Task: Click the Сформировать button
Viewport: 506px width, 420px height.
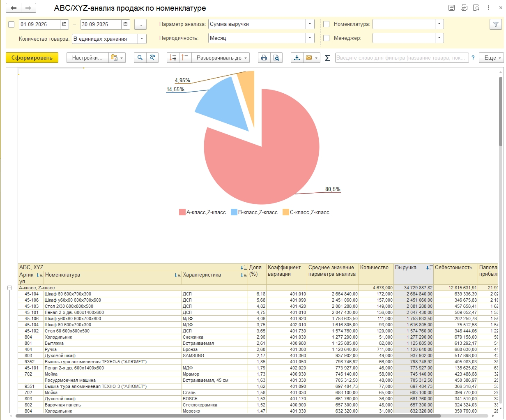Action: click(32, 58)
